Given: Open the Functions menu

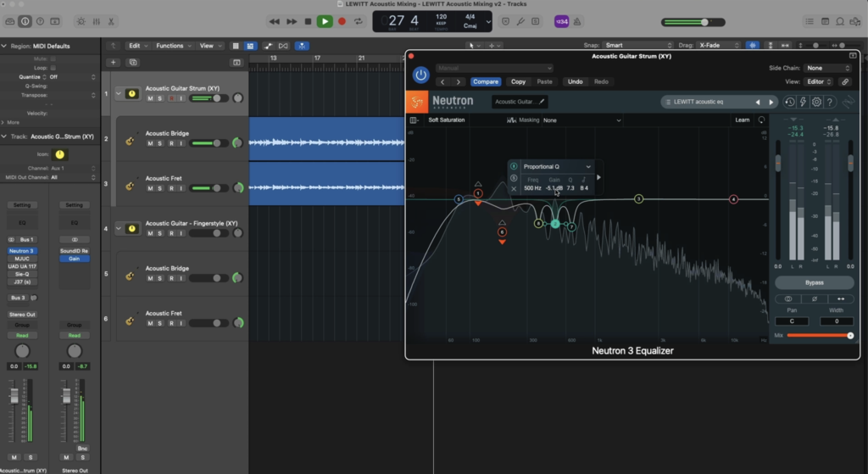Looking at the screenshot, I should (x=173, y=46).
